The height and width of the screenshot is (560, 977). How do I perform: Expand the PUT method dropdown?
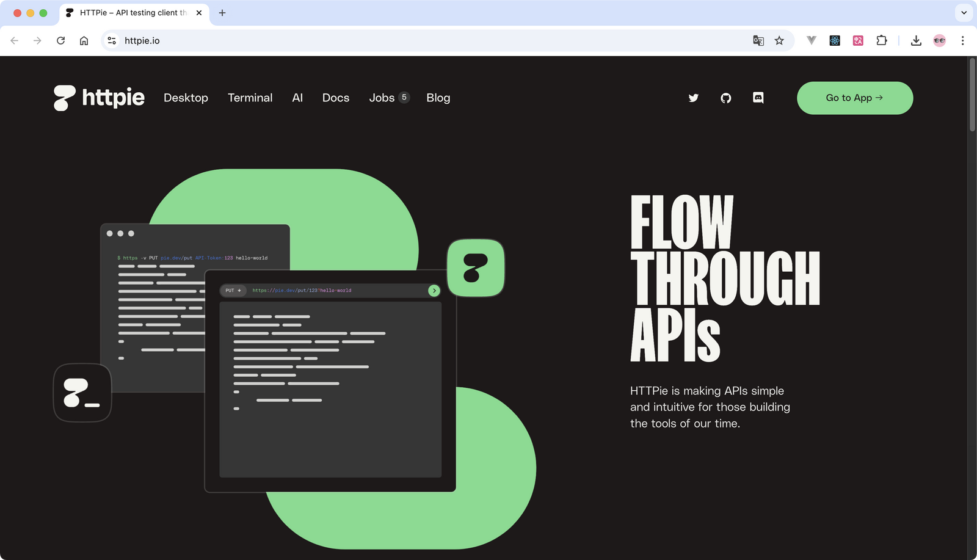coord(233,291)
